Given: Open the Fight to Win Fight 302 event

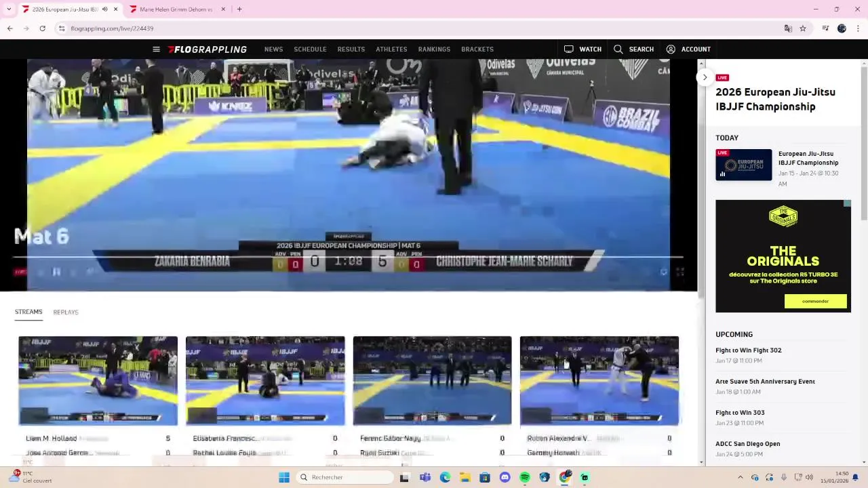Looking at the screenshot, I should pos(748,350).
